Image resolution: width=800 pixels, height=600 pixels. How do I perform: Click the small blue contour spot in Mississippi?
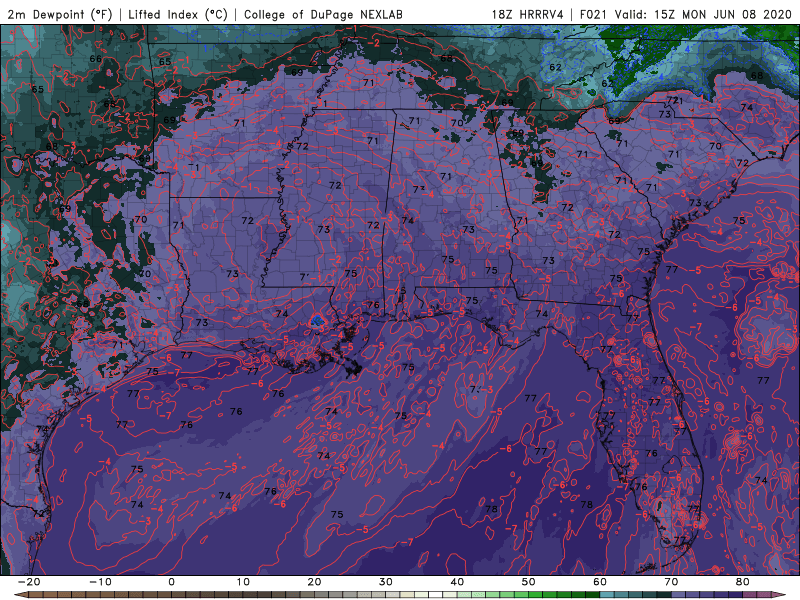point(317,320)
